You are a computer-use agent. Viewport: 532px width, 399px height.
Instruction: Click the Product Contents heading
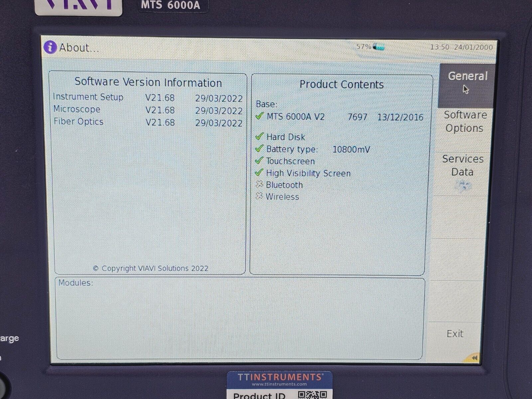[341, 84]
